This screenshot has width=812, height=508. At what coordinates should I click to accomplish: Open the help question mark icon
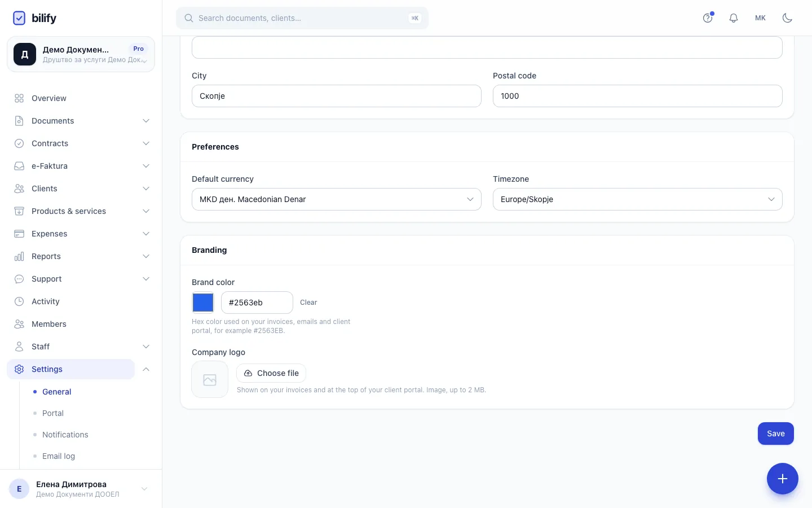708,18
